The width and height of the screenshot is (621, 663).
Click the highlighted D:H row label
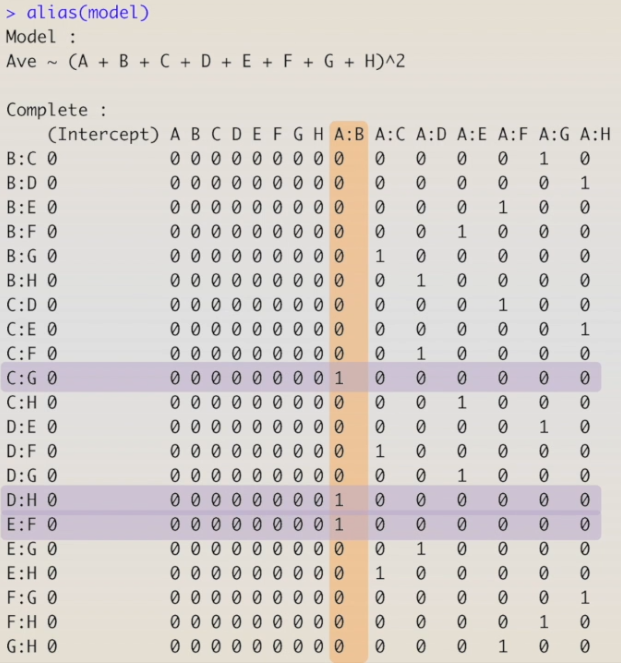20,500
